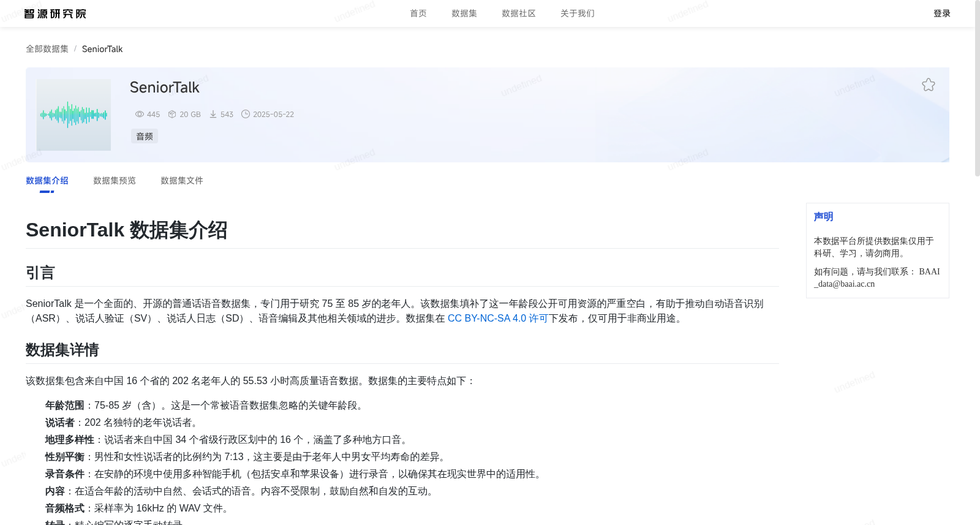Click the 地理多样性 bullet label
Viewport: 980px width, 525px height.
click(x=70, y=440)
